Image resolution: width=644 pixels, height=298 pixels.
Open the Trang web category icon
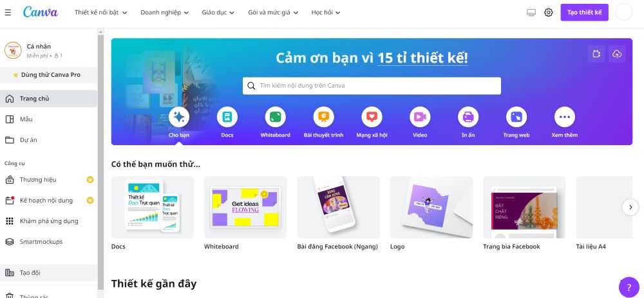point(516,117)
